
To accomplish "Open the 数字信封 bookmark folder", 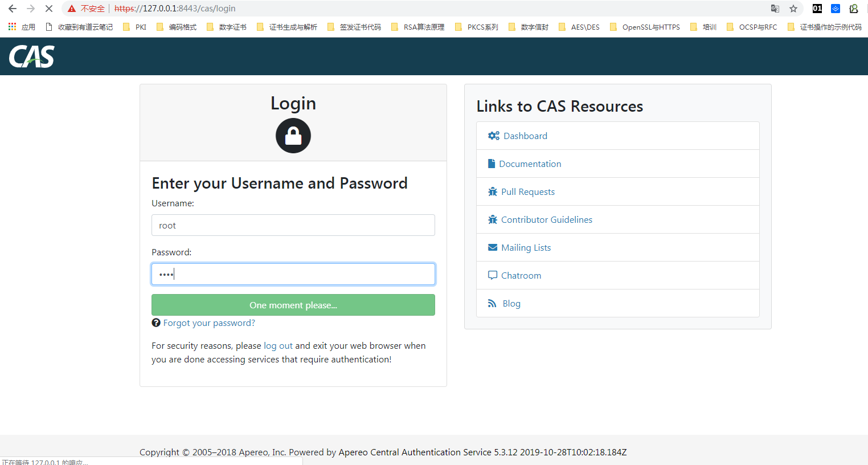I will (x=529, y=27).
